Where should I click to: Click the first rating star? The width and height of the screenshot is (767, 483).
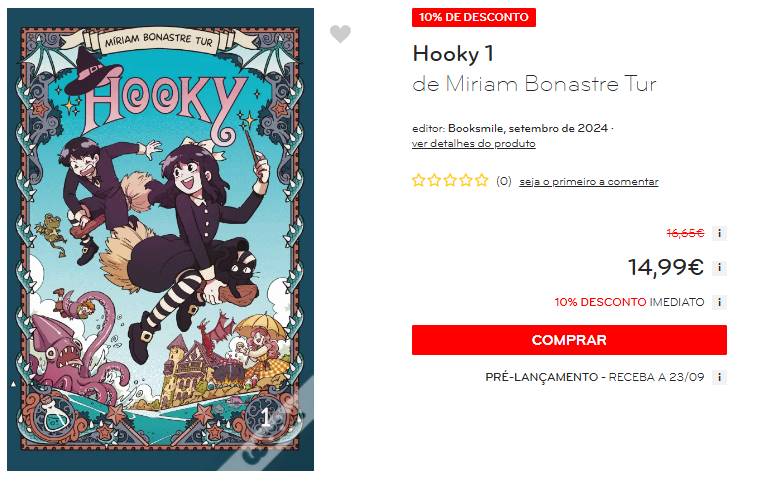[x=418, y=181]
